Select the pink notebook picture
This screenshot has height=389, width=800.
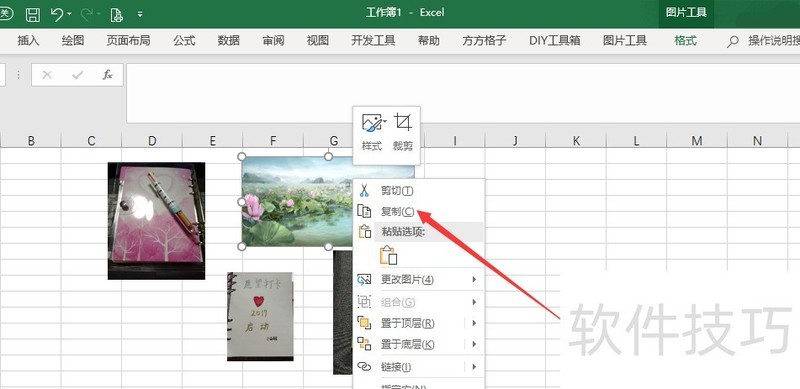click(x=157, y=221)
